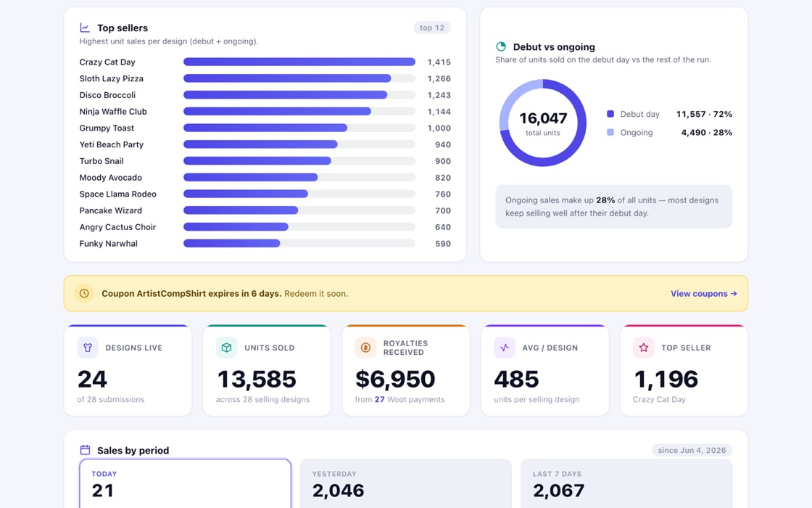This screenshot has width=812, height=508.
Task: Click the of 28 submissions caption
Action: [x=111, y=399]
